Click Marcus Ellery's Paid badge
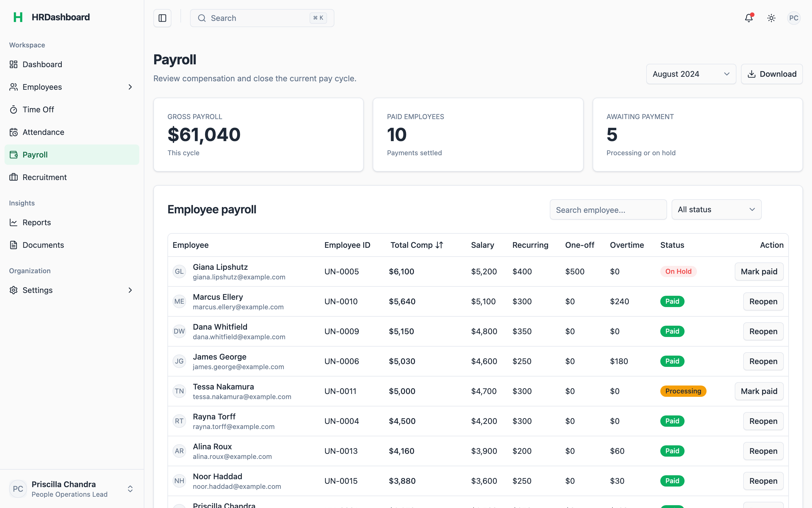The width and height of the screenshot is (812, 508). tap(672, 301)
